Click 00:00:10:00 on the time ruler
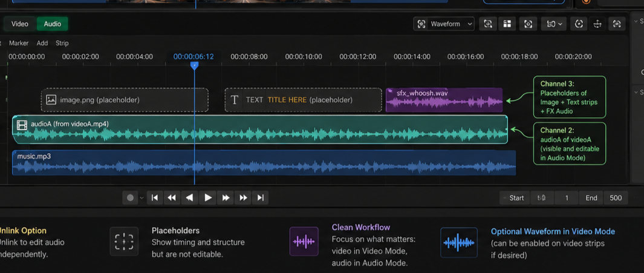Viewport: 644px width, 273px height. click(x=304, y=57)
